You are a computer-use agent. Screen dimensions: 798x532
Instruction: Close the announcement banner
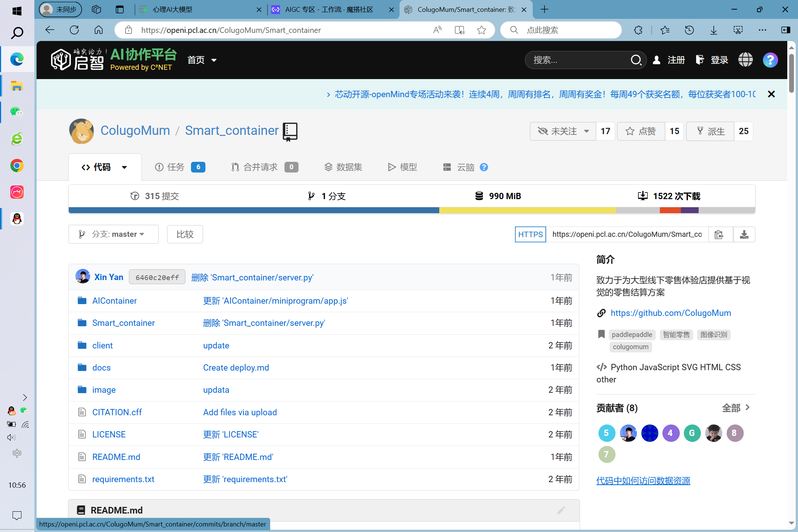pyautogui.click(x=771, y=94)
